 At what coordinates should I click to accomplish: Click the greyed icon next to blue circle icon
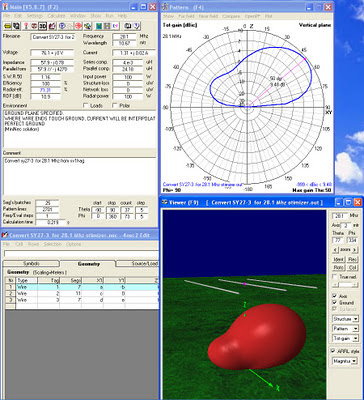pyautogui.click(x=70, y=26)
